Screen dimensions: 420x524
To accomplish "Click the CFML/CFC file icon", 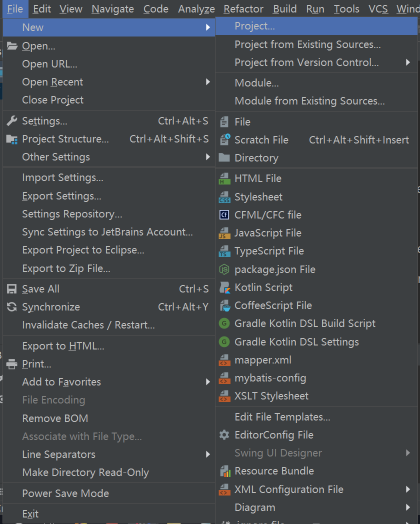I will [224, 215].
